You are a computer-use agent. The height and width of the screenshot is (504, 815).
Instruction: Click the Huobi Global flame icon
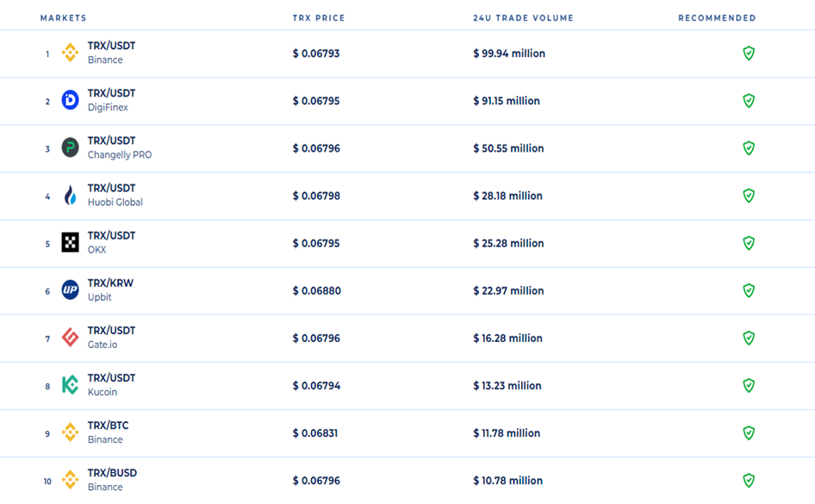tap(70, 196)
